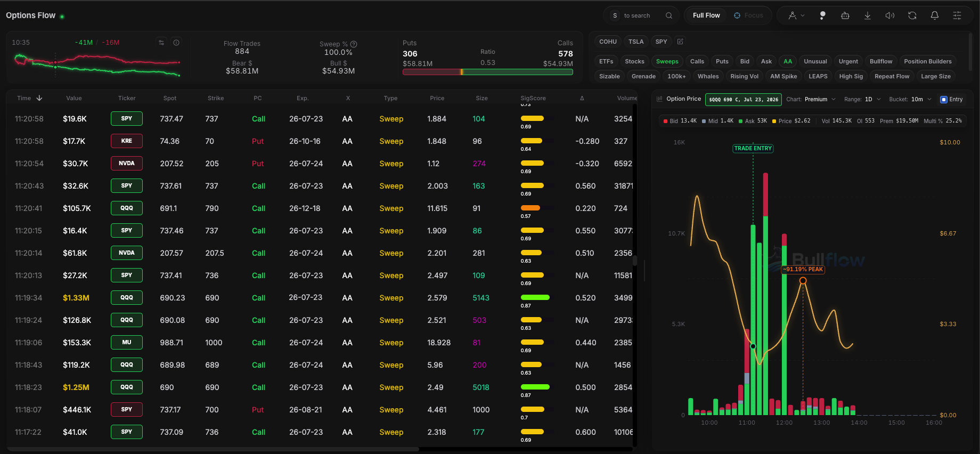Enable the Whales filter chip
Viewport: 980px width, 454px height.
click(708, 76)
